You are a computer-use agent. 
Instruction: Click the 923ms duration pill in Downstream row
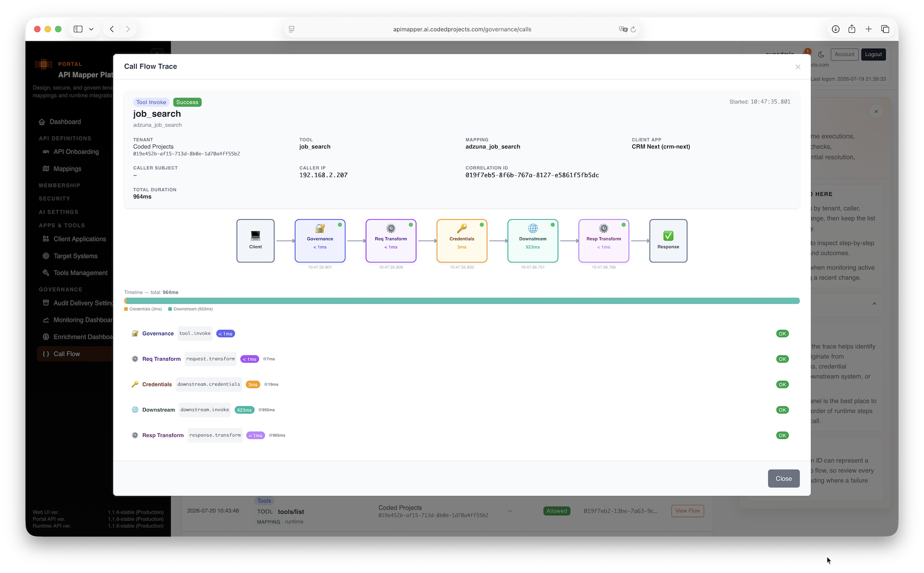tap(244, 410)
